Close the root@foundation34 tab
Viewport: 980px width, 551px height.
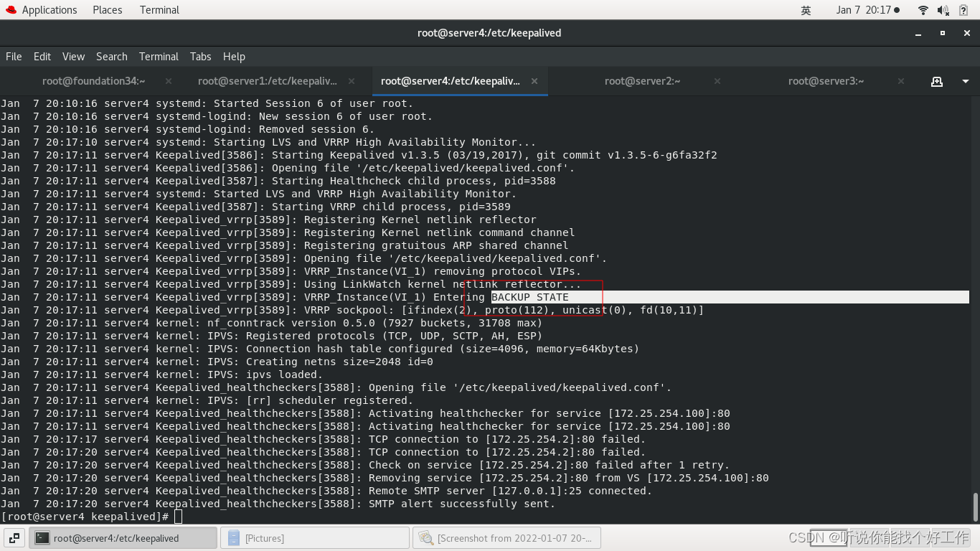pos(169,81)
